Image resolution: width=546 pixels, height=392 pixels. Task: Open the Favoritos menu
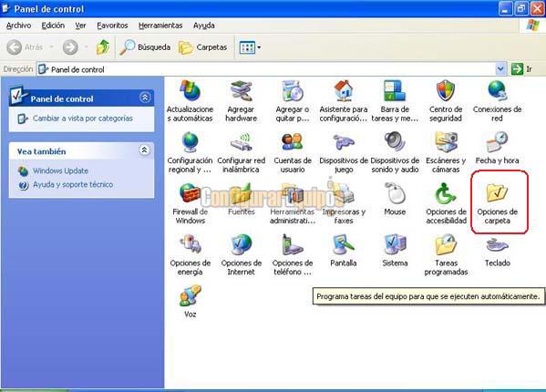point(112,26)
